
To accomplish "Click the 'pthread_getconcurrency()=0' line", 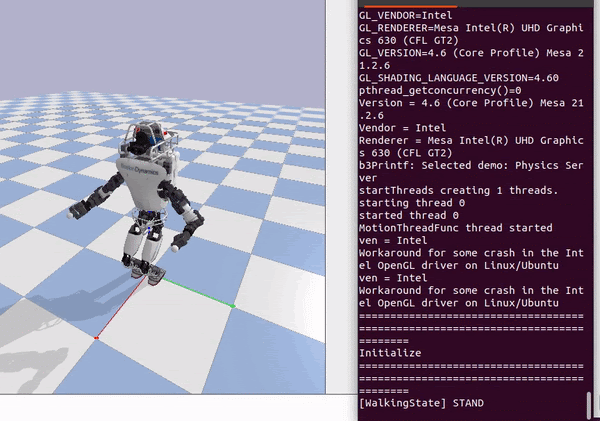I will 440,90.
